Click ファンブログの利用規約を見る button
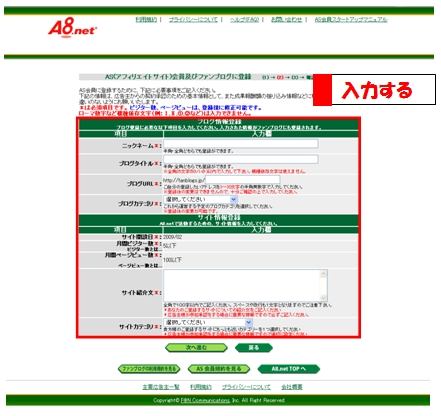441x416 pixels. 149,369
